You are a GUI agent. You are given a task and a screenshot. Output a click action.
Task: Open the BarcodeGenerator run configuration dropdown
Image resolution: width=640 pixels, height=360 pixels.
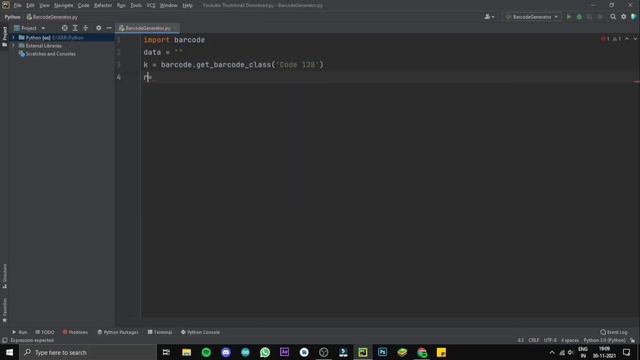coord(531,17)
